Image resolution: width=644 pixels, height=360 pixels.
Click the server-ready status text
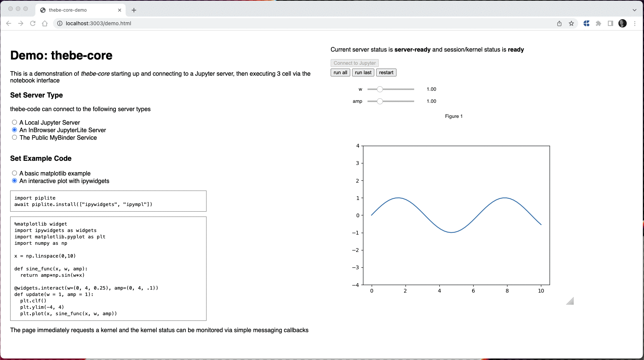pos(412,50)
